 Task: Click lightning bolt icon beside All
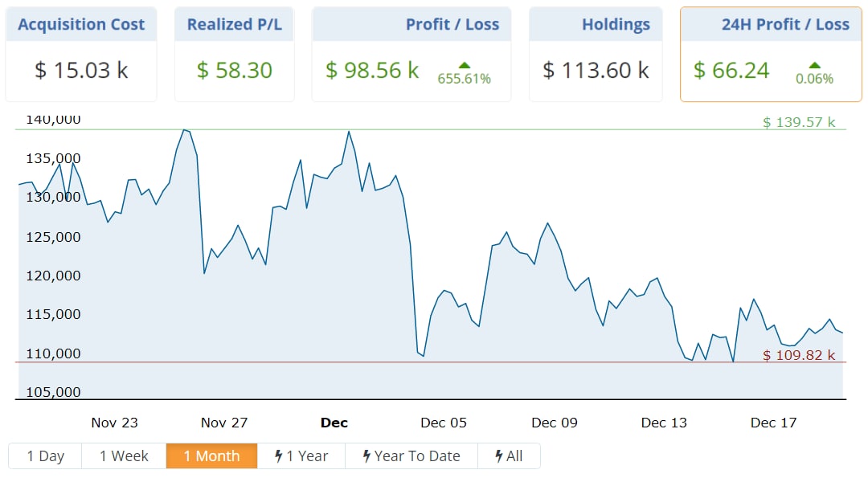[498, 456]
